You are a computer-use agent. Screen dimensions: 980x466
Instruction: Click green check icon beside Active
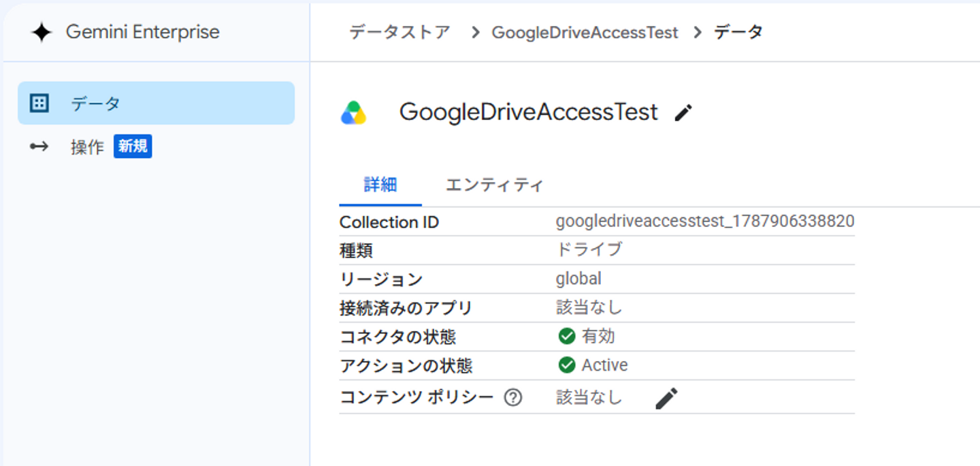point(566,365)
